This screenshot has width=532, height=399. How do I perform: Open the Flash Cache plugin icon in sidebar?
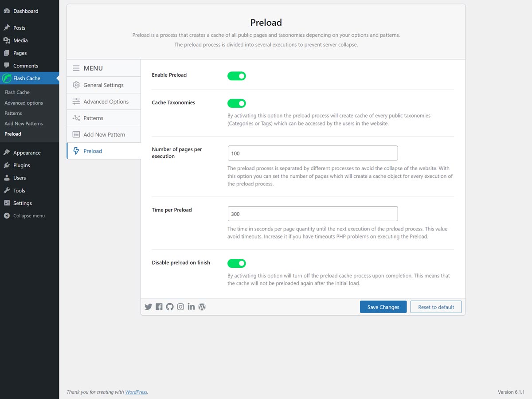(8, 78)
